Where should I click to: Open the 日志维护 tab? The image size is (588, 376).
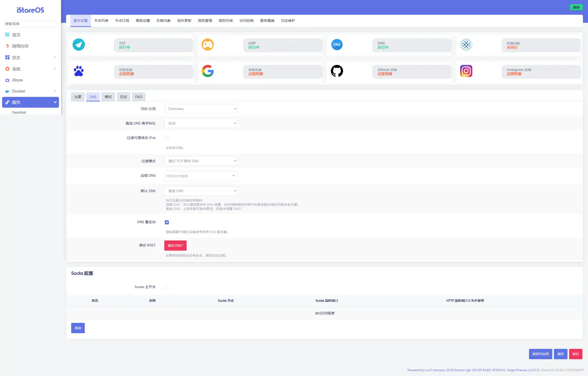pos(288,21)
